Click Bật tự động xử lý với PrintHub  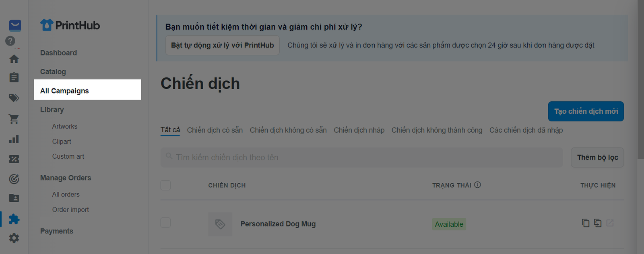tap(223, 45)
